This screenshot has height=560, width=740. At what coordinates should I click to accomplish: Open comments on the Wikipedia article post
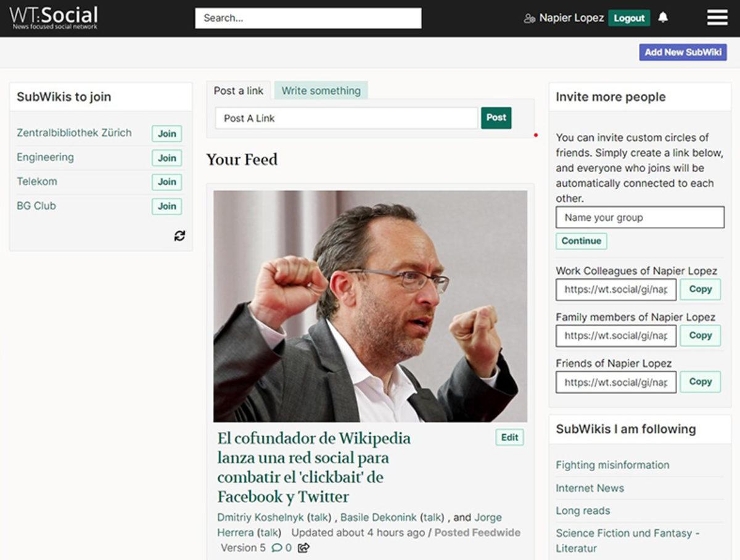click(277, 548)
